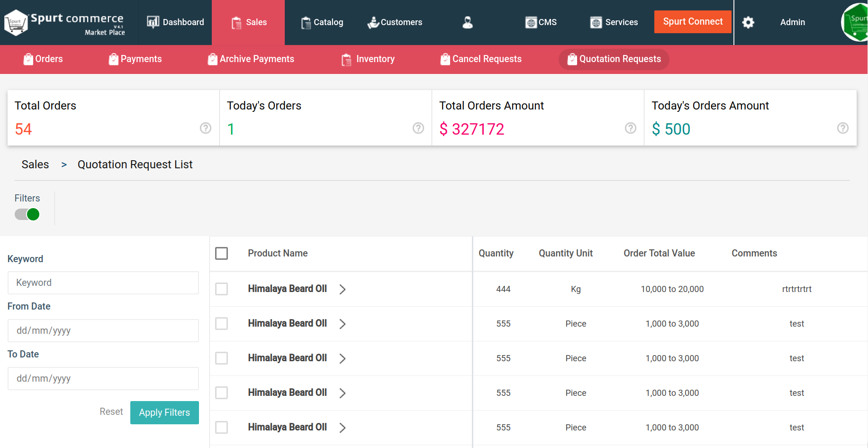Viewport: 868px width, 448px height.
Task: Switch to the Payments tab
Action: (x=135, y=59)
